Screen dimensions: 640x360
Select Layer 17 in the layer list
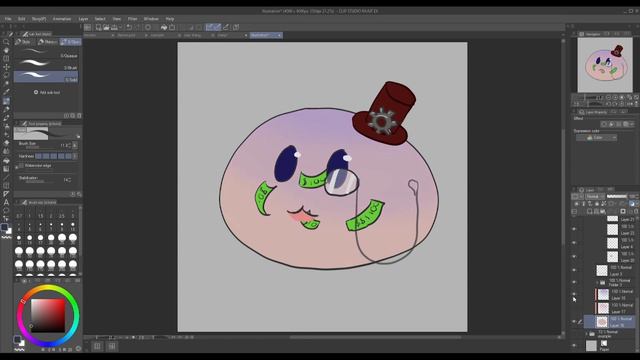(x=615, y=308)
